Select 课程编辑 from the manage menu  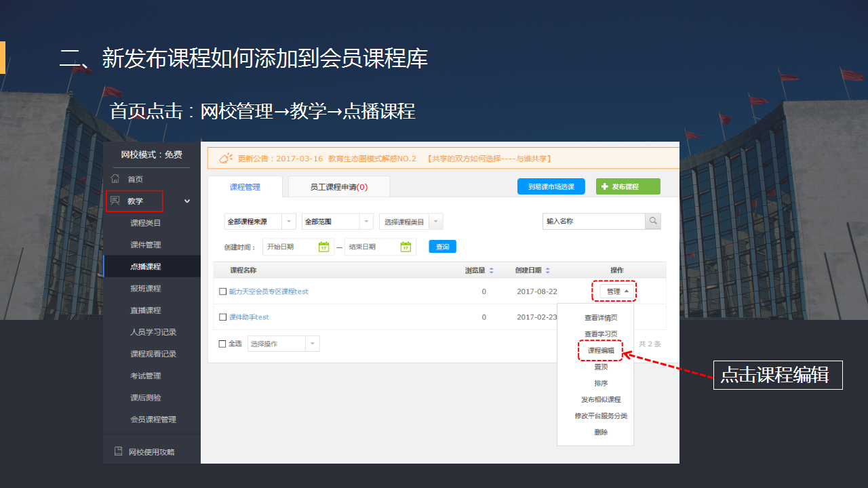tap(601, 350)
